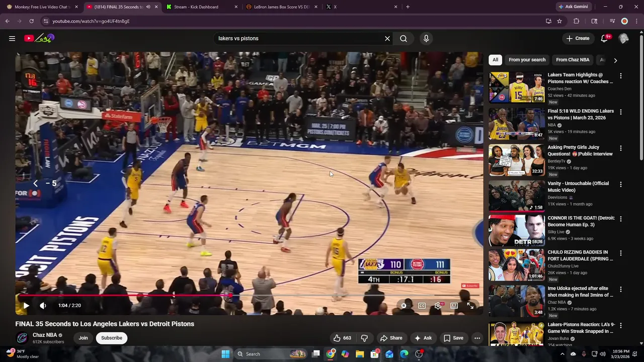The width and height of the screenshot is (644, 362).
Task: Select the 'From your search' chip
Action: 527,60
